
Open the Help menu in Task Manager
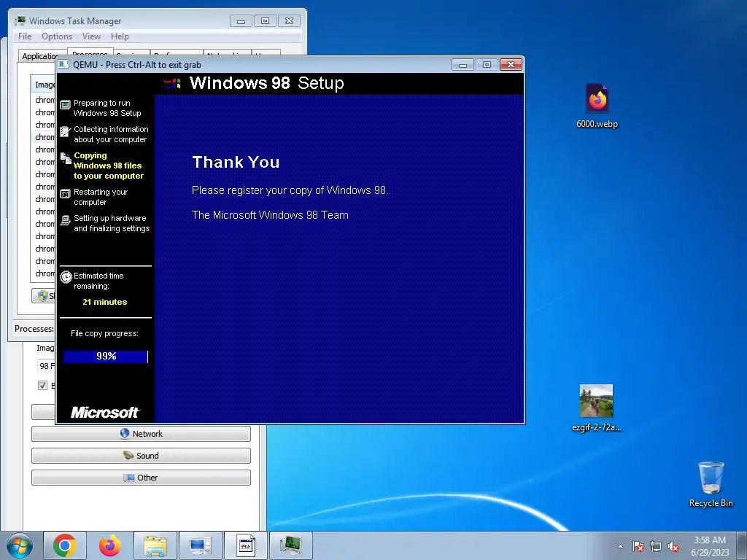(x=120, y=36)
